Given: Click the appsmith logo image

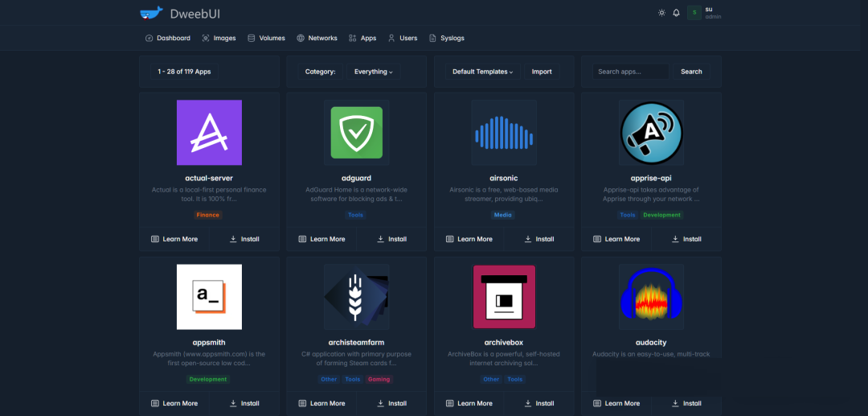Looking at the screenshot, I should [x=209, y=297].
